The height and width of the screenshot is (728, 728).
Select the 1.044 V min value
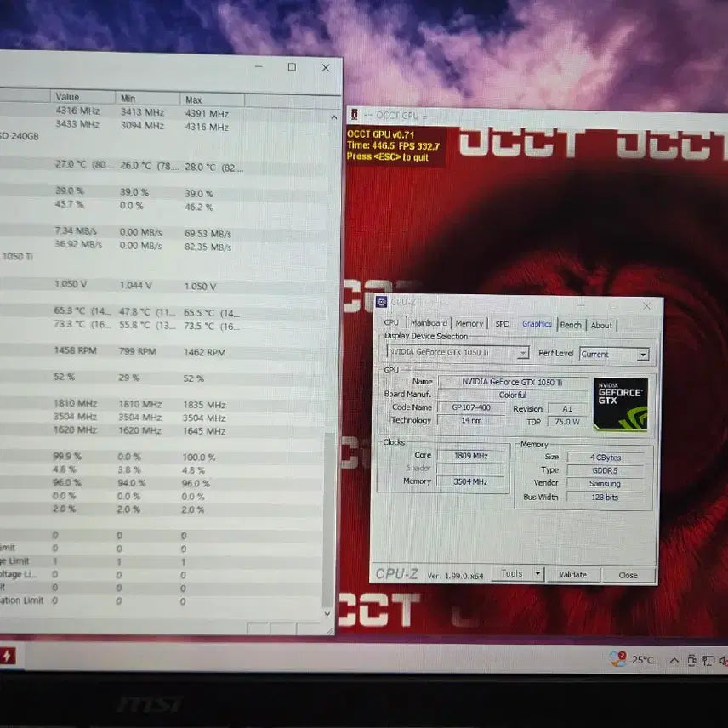[135, 285]
